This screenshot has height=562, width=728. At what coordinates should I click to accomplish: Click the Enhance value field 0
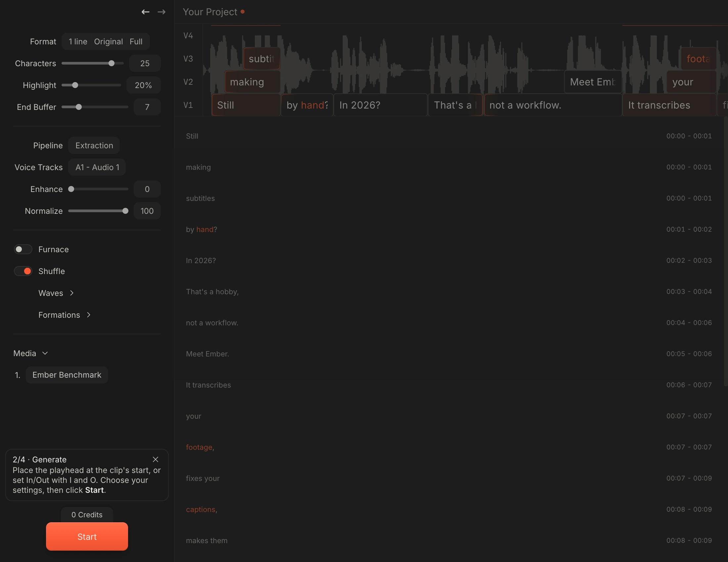(147, 189)
